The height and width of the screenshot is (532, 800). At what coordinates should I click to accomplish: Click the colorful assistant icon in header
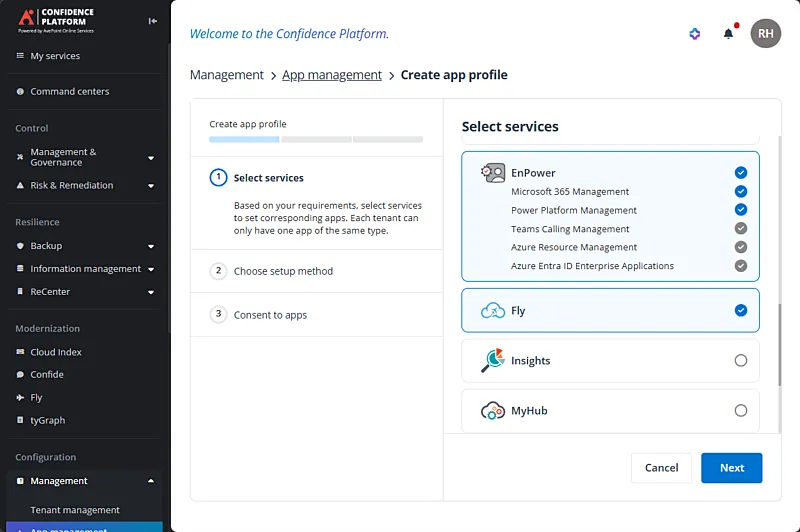pyautogui.click(x=695, y=34)
